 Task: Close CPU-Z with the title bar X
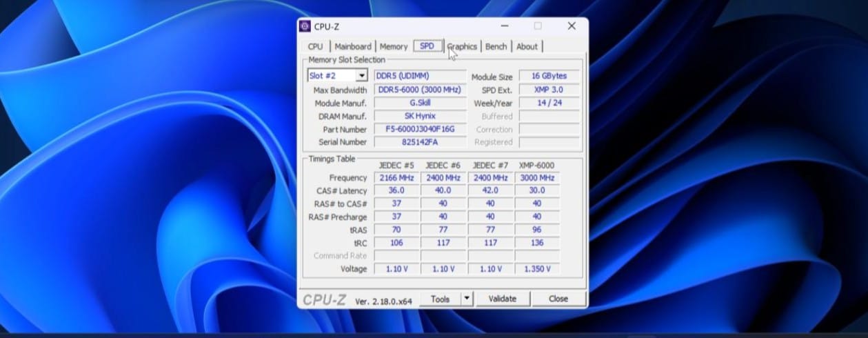pyautogui.click(x=572, y=26)
